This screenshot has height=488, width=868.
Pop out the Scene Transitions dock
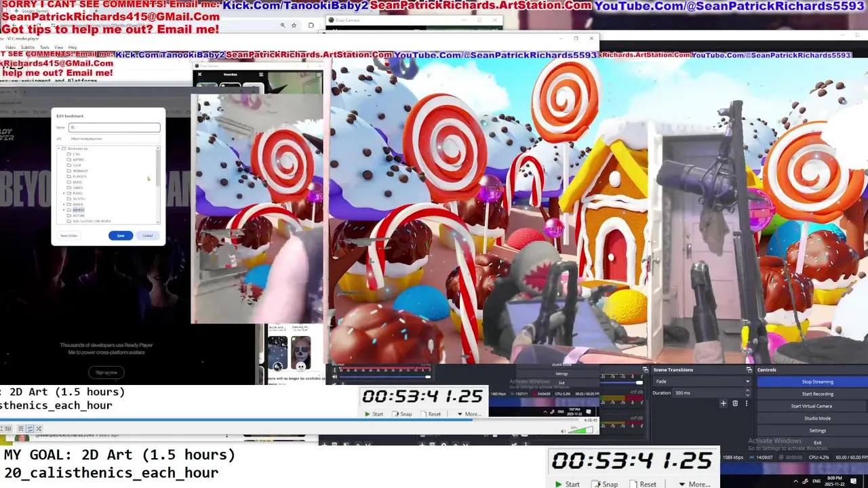pyautogui.click(x=749, y=369)
